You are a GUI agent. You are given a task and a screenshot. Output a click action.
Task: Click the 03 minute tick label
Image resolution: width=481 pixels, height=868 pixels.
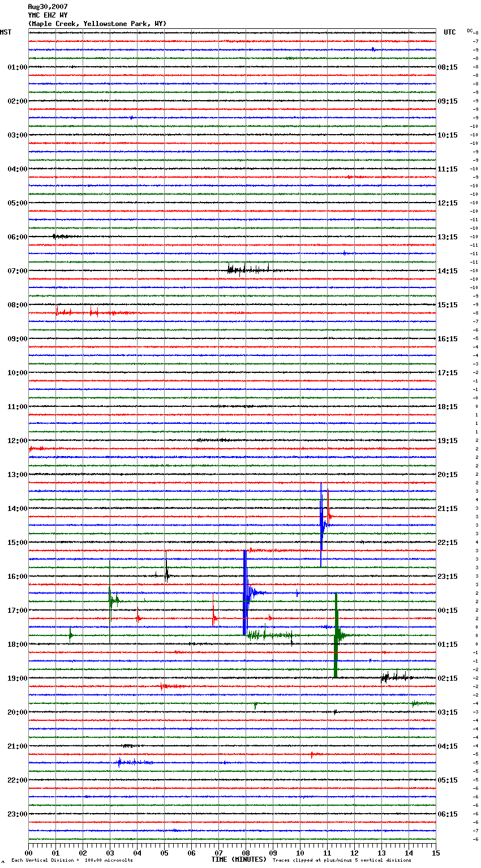tap(110, 853)
